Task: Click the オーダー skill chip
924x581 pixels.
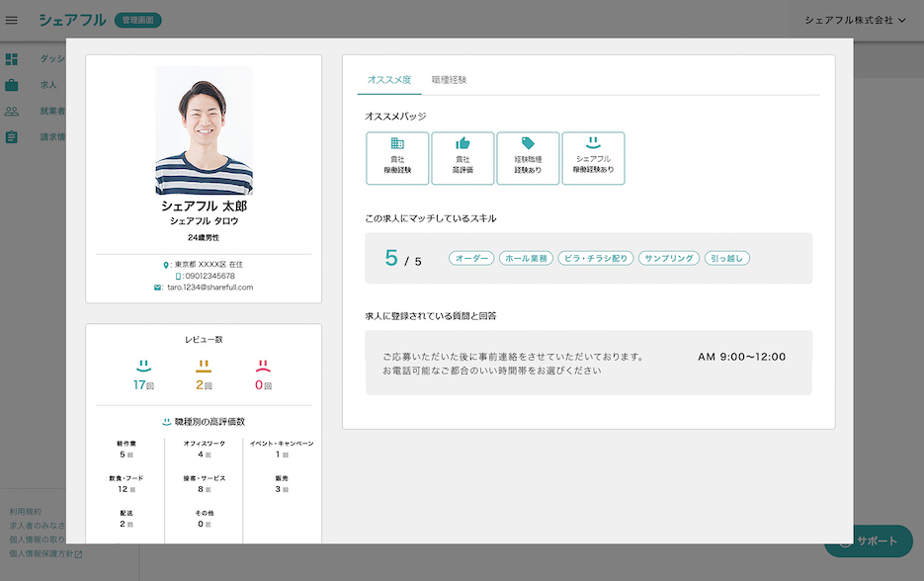Action: click(471, 258)
